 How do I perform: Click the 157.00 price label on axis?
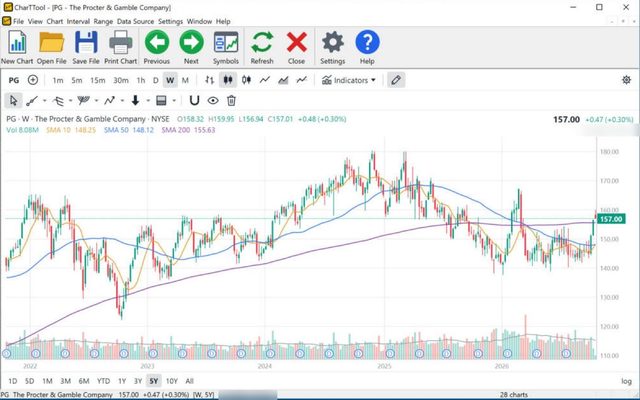[x=611, y=220]
